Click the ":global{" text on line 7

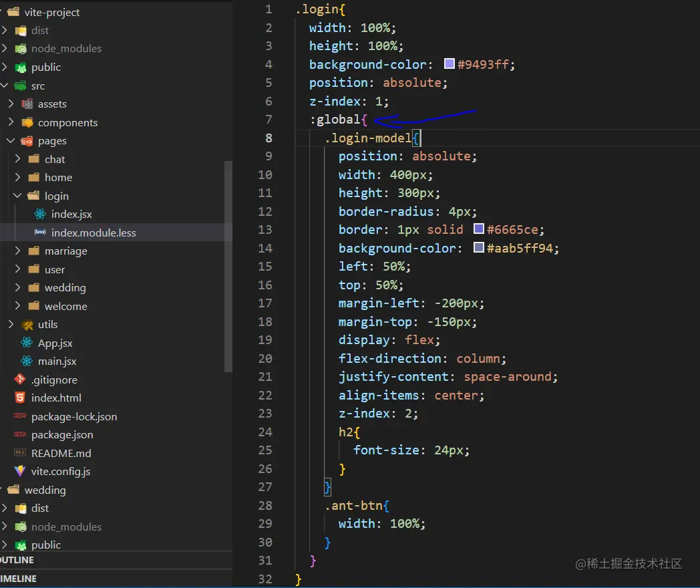tap(339, 120)
